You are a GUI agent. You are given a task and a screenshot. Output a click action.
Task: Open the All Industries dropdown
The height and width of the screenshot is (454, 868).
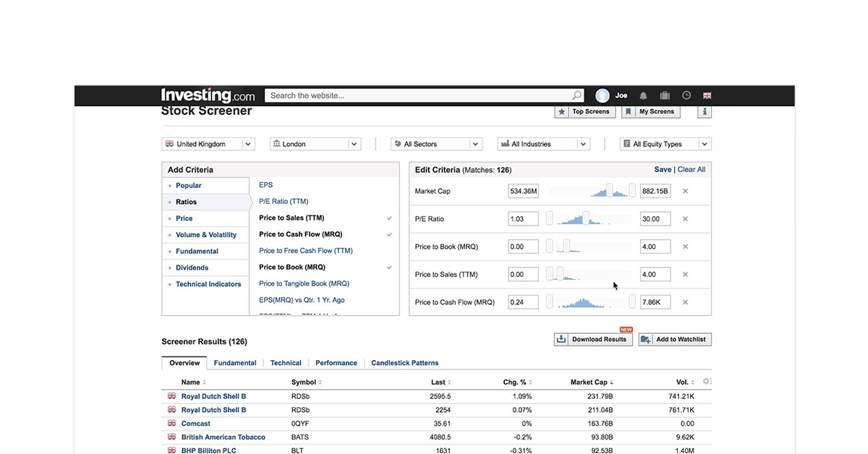click(x=544, y=144)
